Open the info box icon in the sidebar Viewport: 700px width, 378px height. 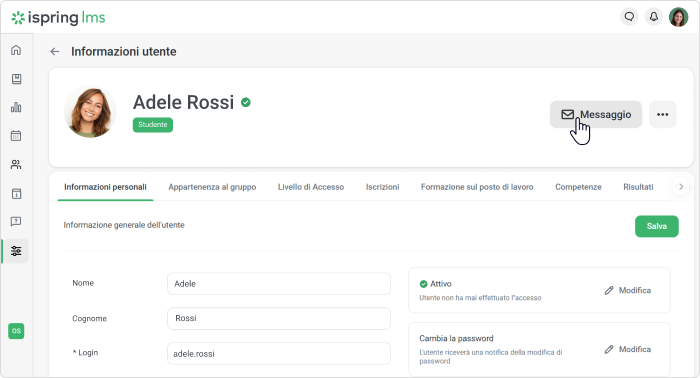pyautogui.click(x=16, y=194)
